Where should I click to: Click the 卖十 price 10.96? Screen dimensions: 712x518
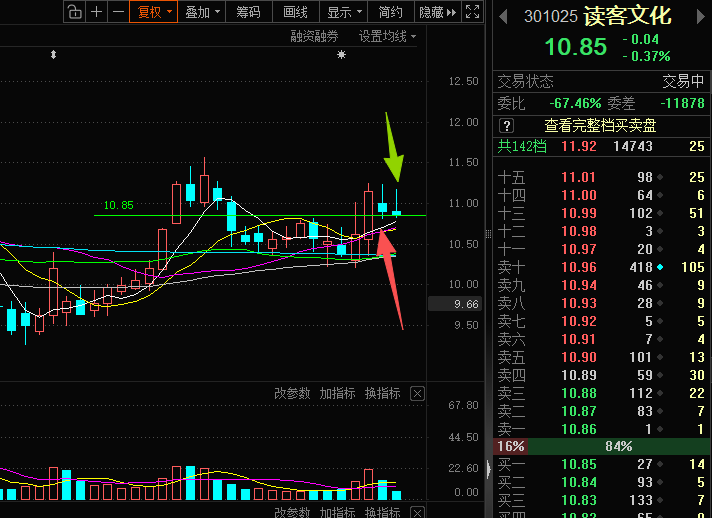578,267
